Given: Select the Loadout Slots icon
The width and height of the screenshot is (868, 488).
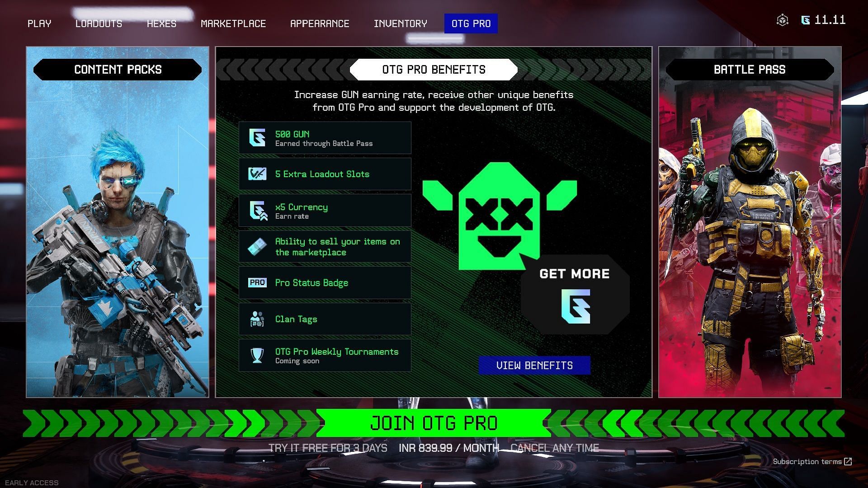Looking at the screenshot, I should click(x=258, y=174).
